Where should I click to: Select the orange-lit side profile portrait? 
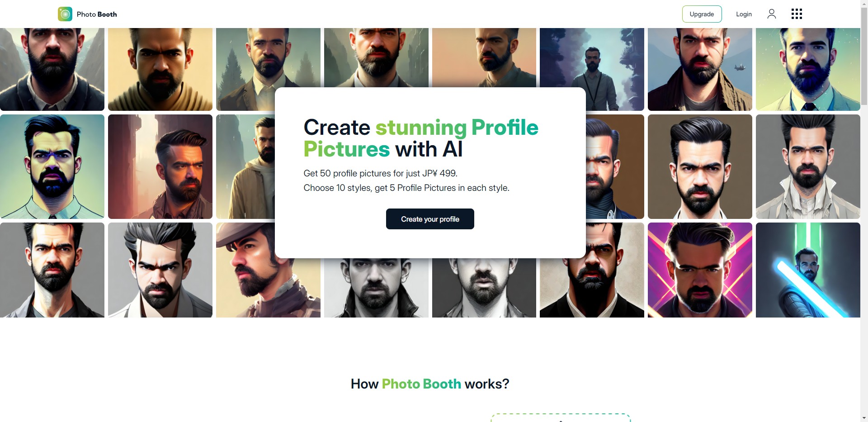tap(160, 166)
